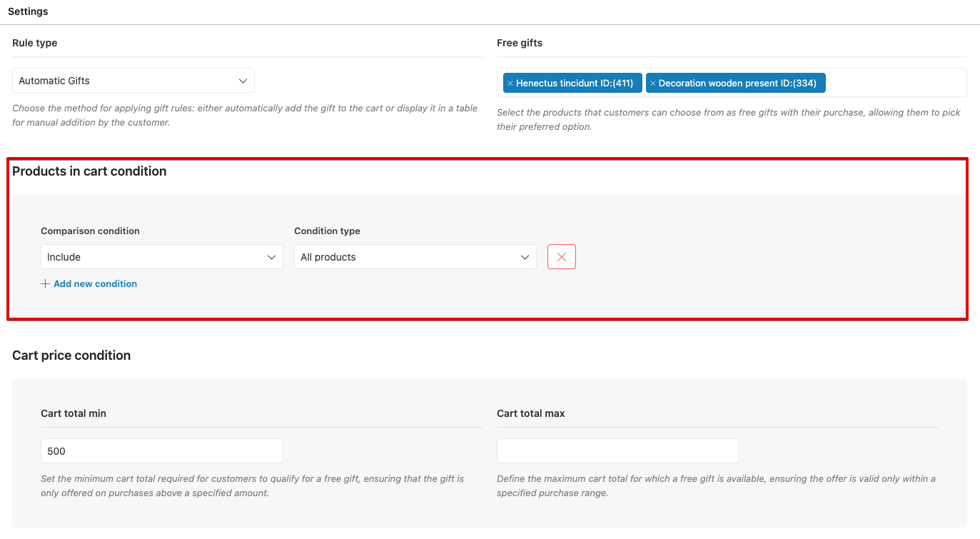980x539 pixels.
Task: Focus the Cart total min field with 500
Action: click(161, 451)
